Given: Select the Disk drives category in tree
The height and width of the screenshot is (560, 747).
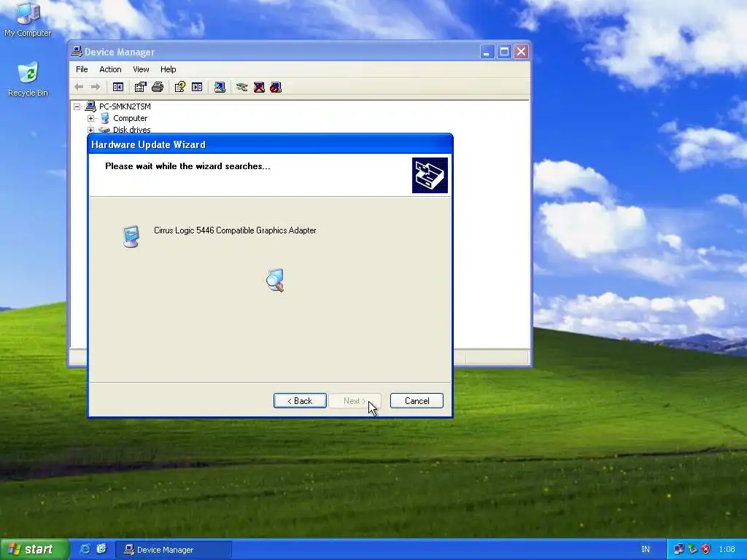Looking at the screenshot, I should pyautogui.click(x=132, y=130).
